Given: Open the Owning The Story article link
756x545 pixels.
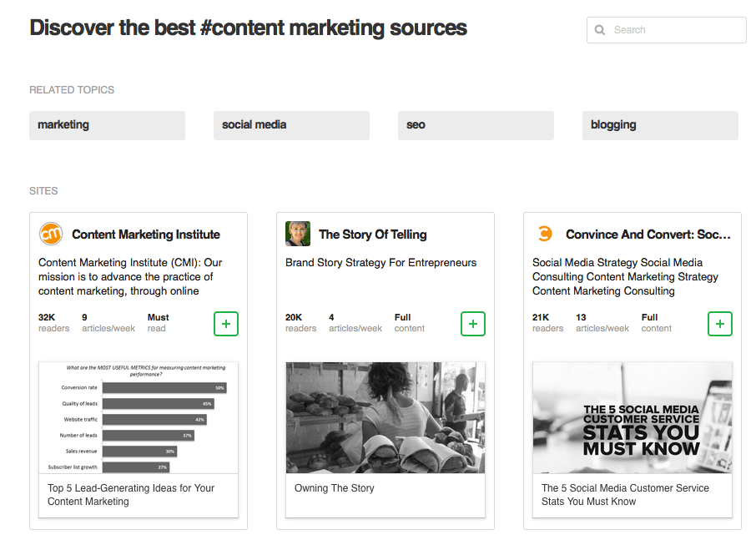Looking at the screenshot, I should click(x=335, y=488).
